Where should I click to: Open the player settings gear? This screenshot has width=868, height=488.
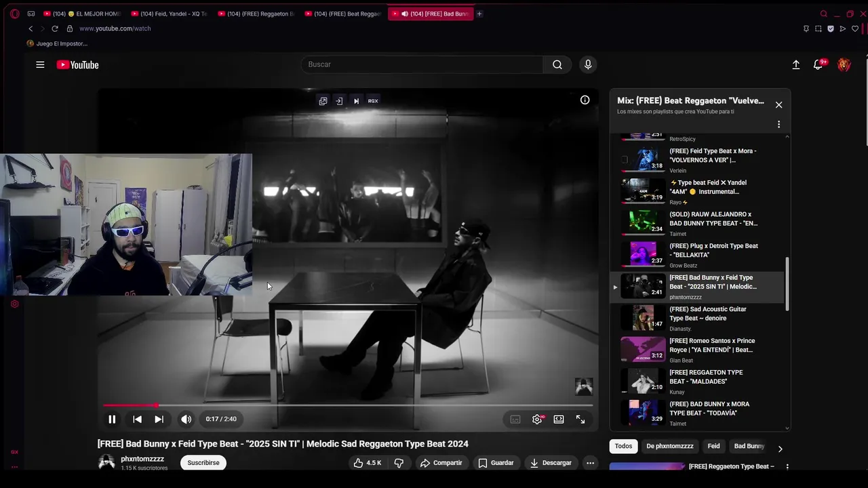537,419
